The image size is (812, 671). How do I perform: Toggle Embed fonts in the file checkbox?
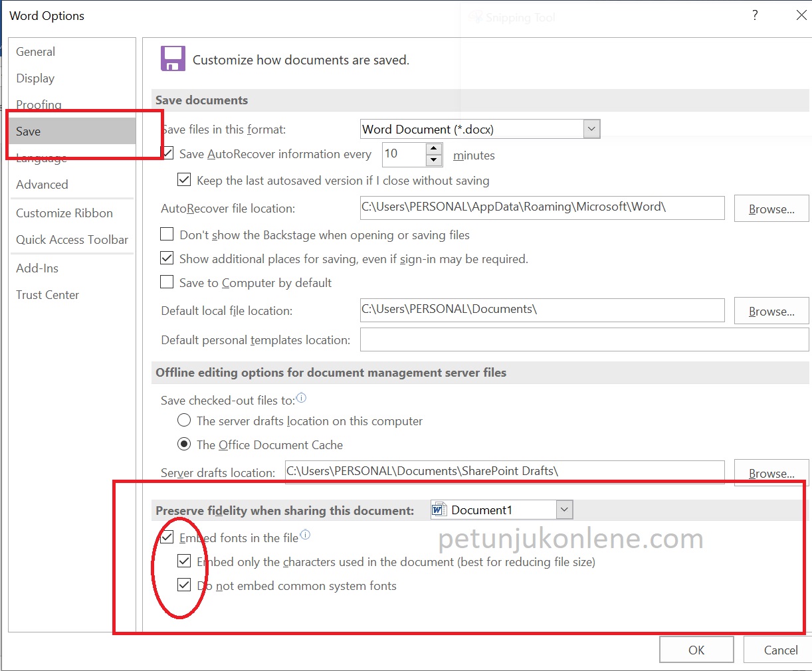click(167, 537)
